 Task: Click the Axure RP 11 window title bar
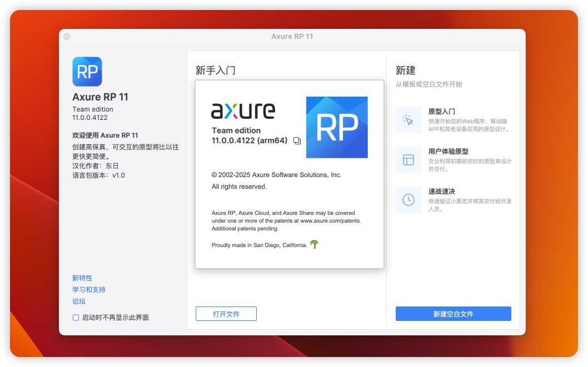(292, 37)
